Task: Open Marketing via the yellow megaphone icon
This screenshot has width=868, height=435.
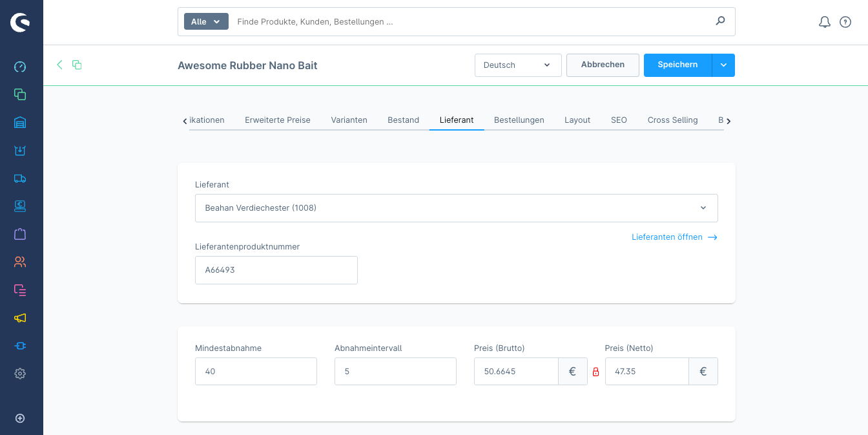Action: (x=20, y=317)
